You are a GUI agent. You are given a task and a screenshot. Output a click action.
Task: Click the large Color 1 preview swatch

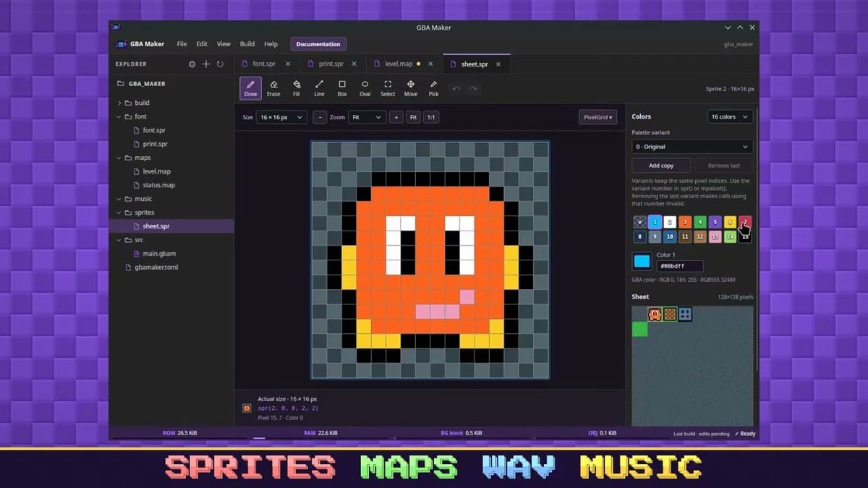pyautogui.click(x=642, y=261)
